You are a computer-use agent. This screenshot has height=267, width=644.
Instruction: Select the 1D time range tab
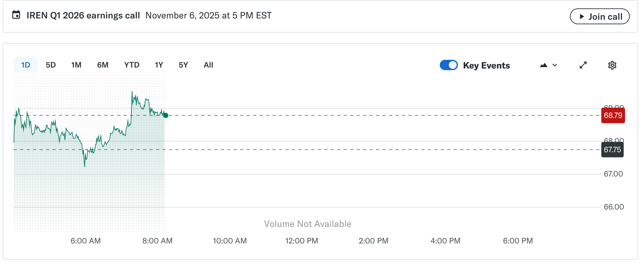26,65
